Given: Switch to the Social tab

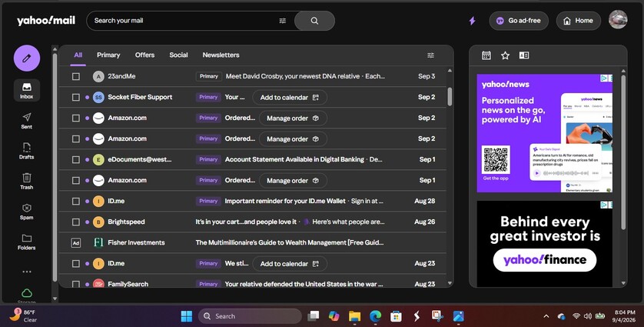Looking at the screenshot, I should coord(178,55).
